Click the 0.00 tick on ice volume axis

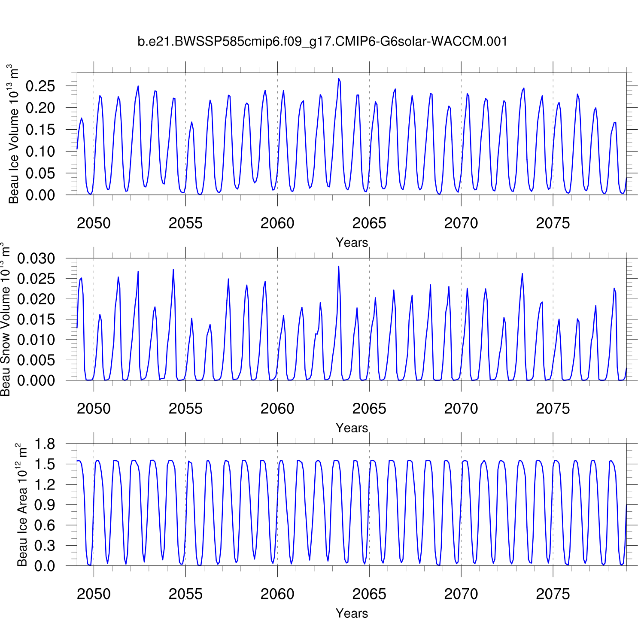(x=40, y=195)
